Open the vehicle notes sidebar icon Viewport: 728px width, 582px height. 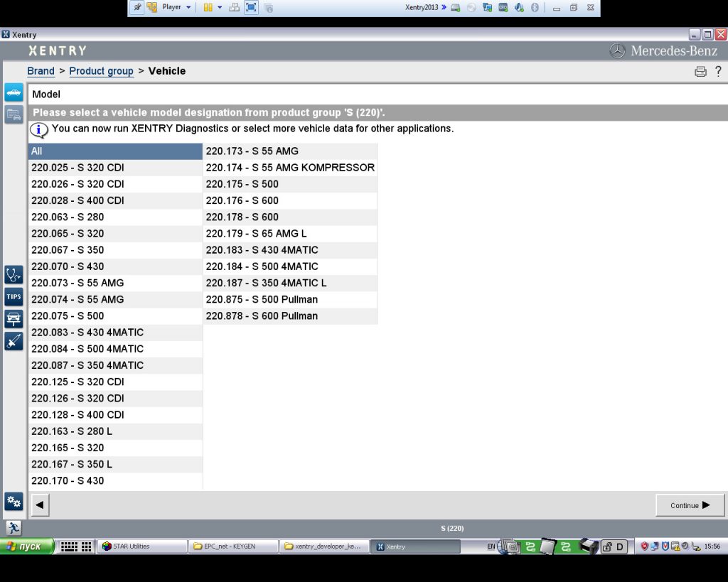(x=14, y=114)
